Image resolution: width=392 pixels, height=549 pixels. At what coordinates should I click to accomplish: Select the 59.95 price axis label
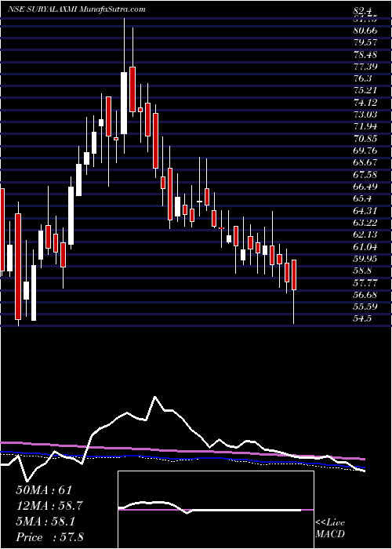[365, 258]
